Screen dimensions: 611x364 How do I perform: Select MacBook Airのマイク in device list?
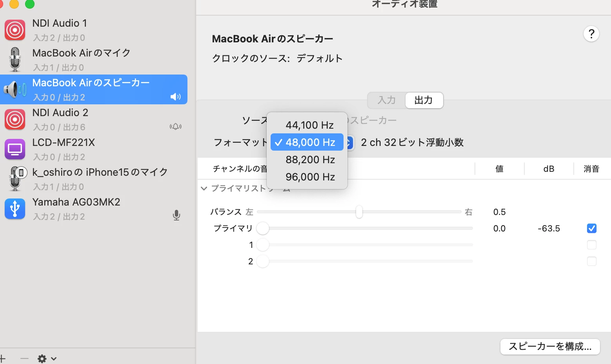pos(94,60)
